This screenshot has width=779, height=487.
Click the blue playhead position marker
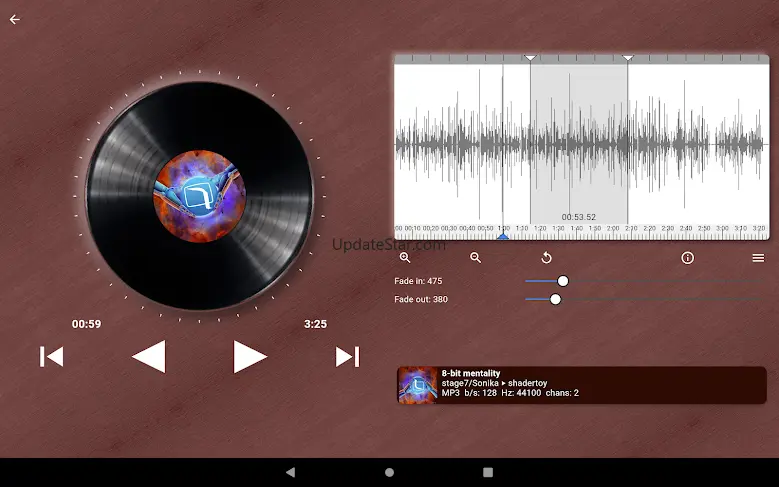pos(503,235)
